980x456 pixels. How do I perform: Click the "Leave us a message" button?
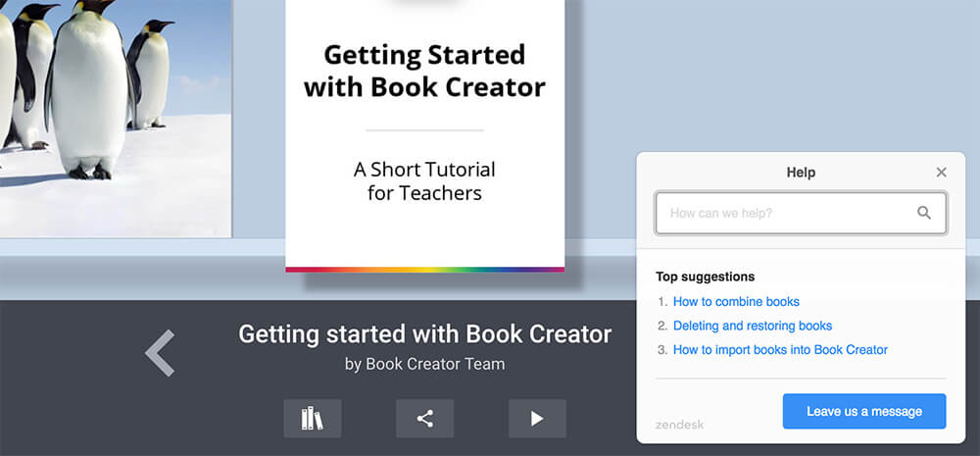[863, 412]
